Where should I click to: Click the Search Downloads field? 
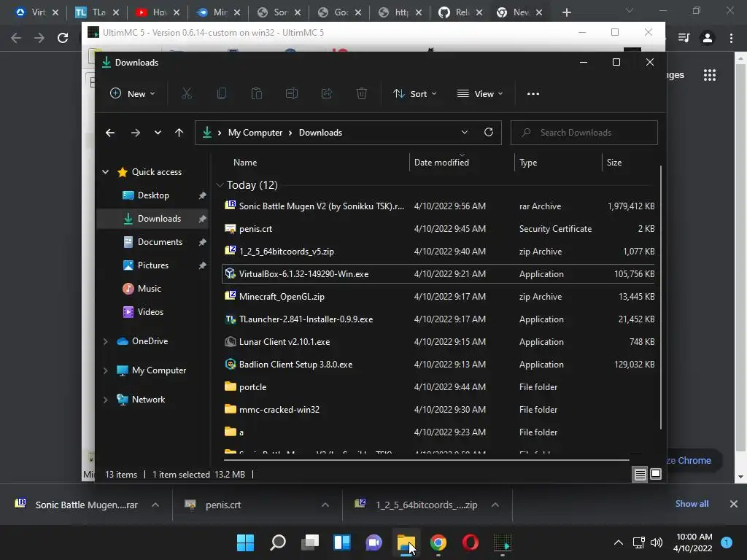tap(584, 133)
